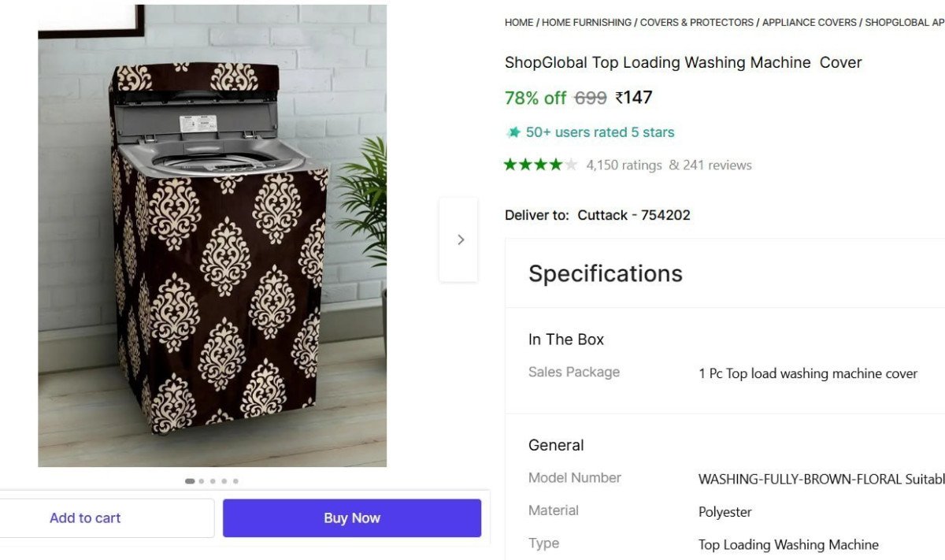Select the second carousel dot

pos(201,480)
